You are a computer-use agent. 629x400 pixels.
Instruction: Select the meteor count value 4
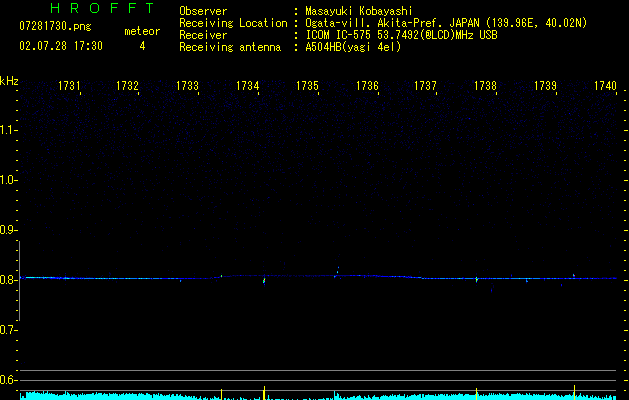coord(142,46)
